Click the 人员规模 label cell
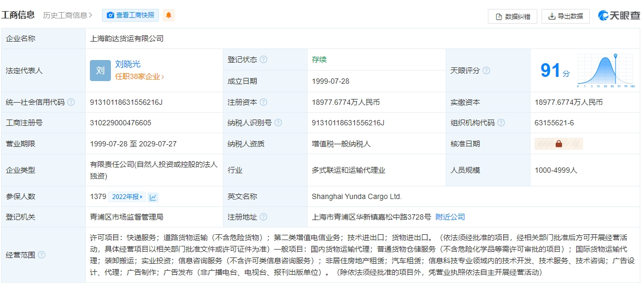This screenshot has height=288, width=644. point(488,170)
